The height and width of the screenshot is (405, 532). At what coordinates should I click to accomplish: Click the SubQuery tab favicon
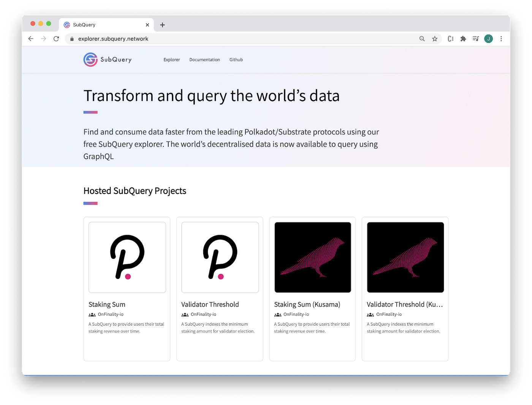click(x=67, y=25)
